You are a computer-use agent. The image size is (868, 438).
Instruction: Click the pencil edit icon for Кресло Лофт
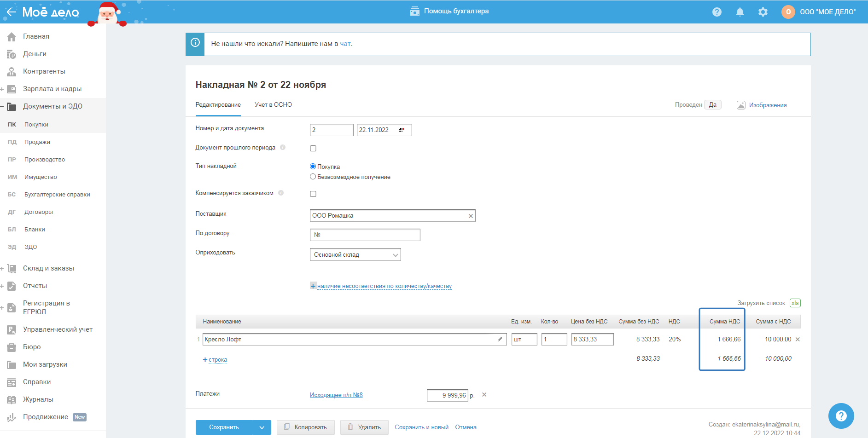click(x=500, y=339)
